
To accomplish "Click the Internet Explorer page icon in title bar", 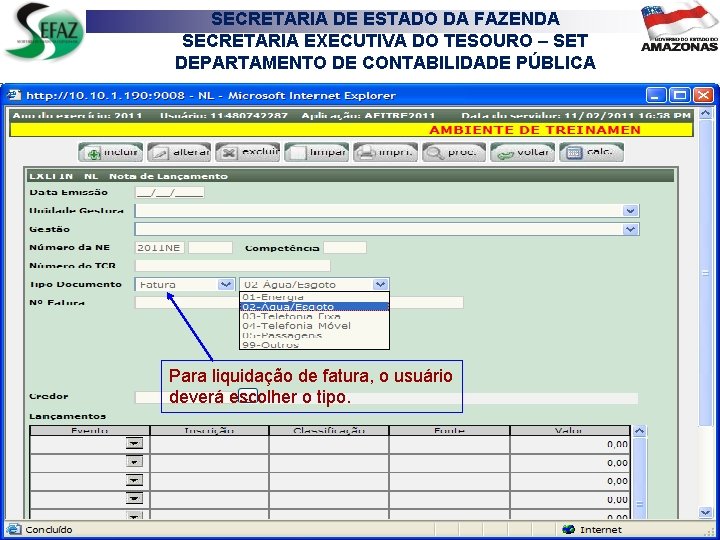I will click(15, 95).
